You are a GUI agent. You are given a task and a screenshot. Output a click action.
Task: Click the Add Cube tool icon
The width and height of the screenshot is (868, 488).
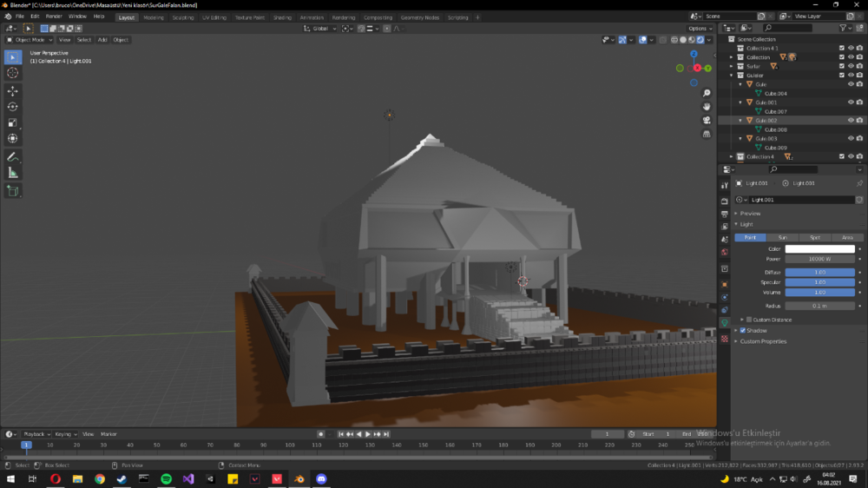[13, 191]
